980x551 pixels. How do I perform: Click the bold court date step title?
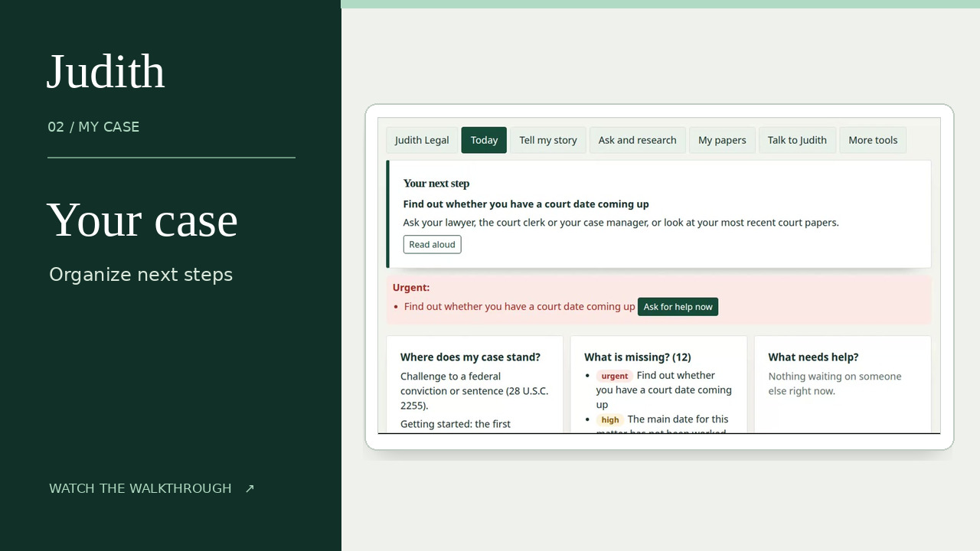(x=526, y=204)
